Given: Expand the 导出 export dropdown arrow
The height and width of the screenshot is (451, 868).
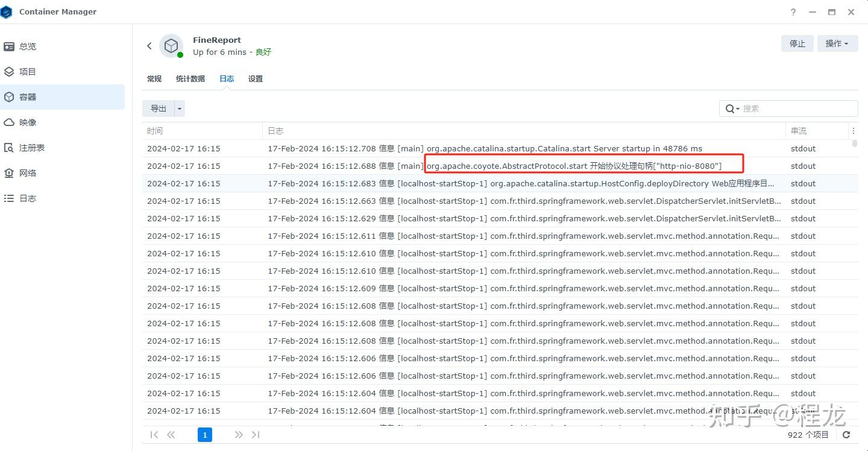Looking at the screenshot, I should pos(179,108).
